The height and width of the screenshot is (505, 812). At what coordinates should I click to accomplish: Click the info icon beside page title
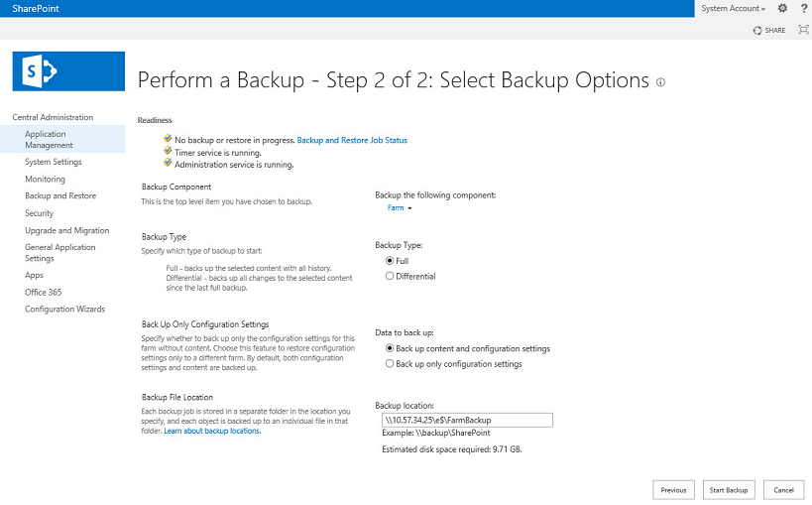pyautogui.click(x=660, y=82)
